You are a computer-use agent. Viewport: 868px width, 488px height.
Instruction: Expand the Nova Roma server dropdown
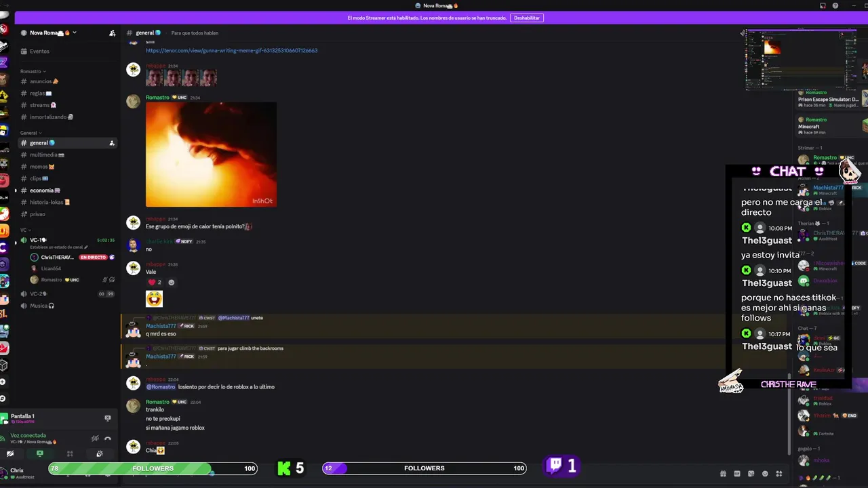point(75,33)
